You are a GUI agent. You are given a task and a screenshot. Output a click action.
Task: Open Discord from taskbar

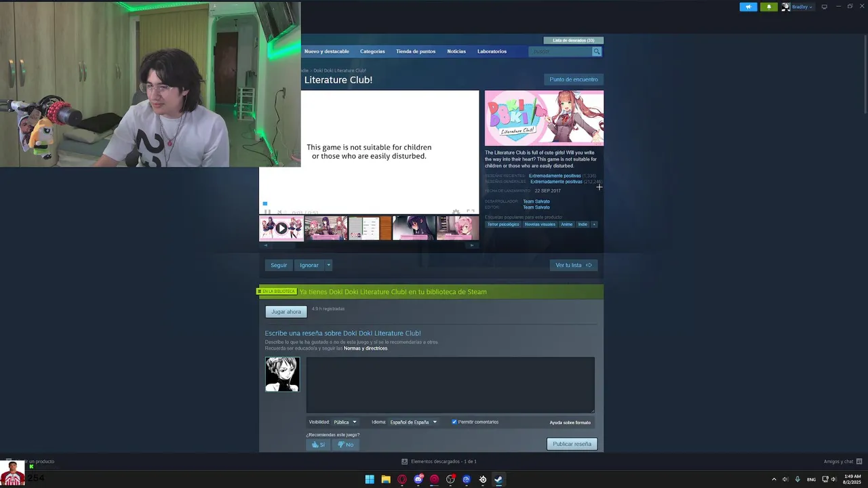[418, 479]
